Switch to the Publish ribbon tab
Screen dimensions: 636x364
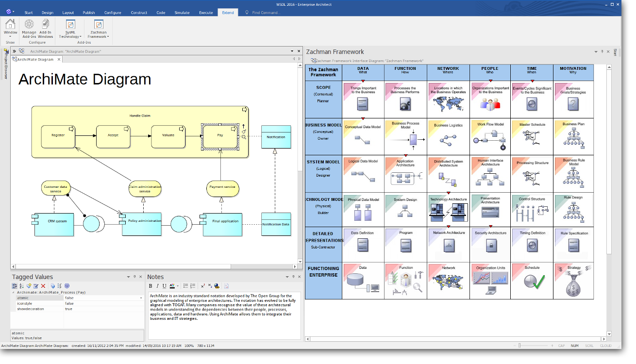[x=89, y=13]
